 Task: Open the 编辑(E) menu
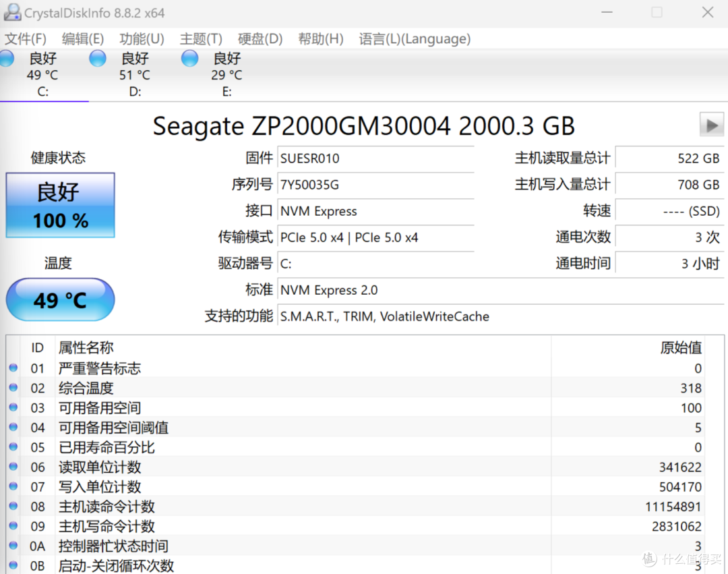[83, 38]
